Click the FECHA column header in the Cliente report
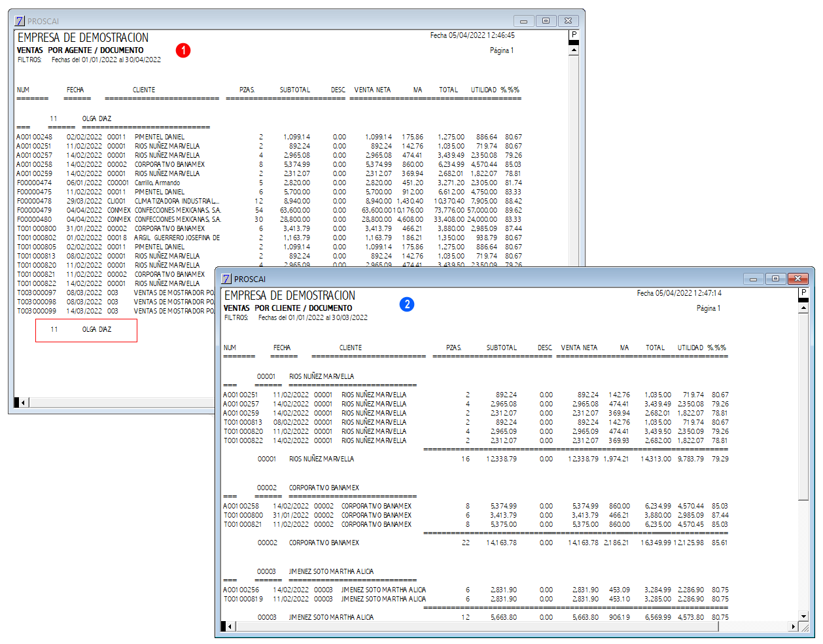Screen dimensions: 823x644 click(282, 348)
